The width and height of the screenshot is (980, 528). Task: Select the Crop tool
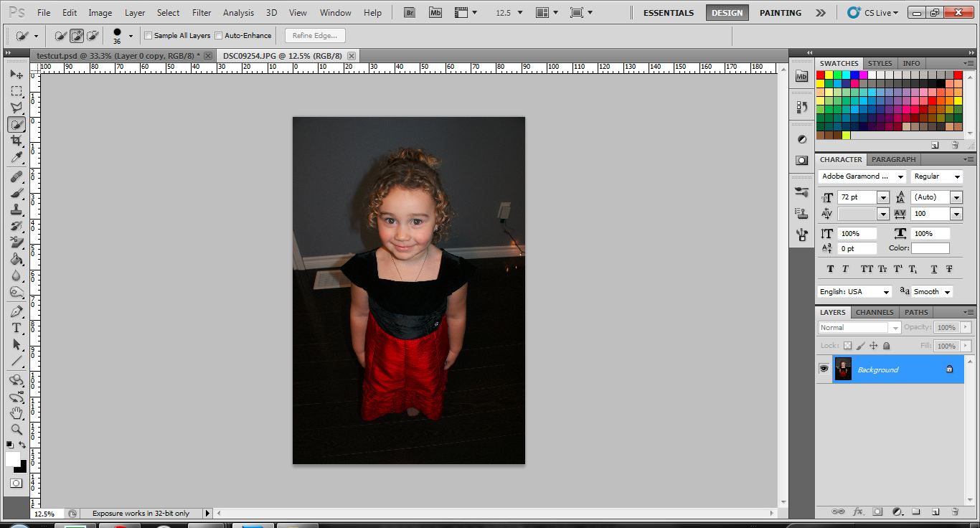click(x=16, y=141)
